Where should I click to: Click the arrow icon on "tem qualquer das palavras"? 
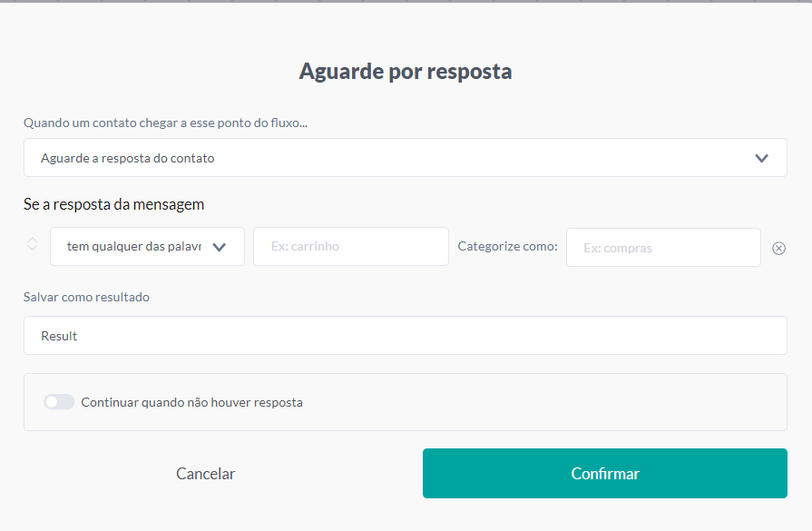coord(220,244)
